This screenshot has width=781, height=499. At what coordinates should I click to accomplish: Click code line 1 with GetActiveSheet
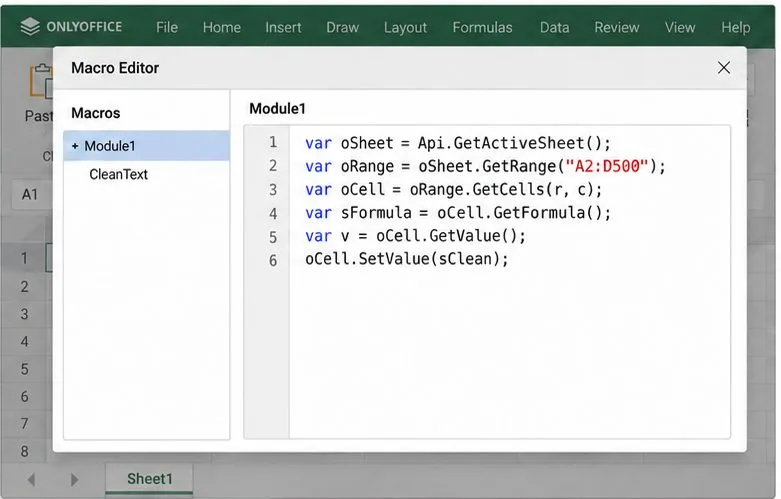pyautogui.click(x=458, y=143)
